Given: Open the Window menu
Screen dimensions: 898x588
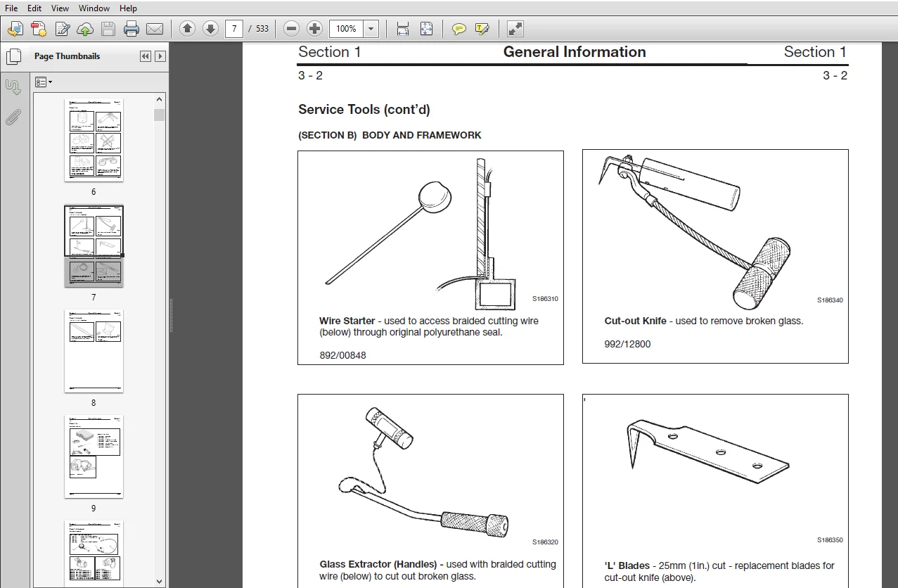Looking at the screenshot, I should click(94, 8).
